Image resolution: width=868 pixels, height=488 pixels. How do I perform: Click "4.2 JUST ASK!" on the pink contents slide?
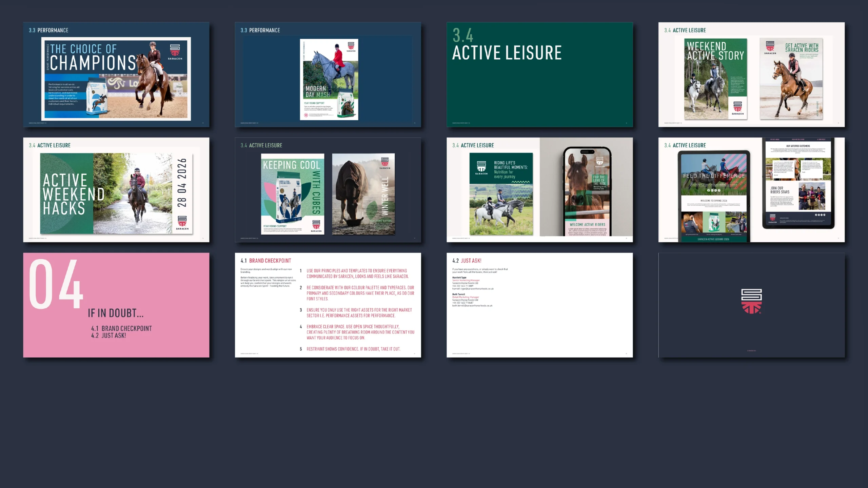tap(108, 335)
